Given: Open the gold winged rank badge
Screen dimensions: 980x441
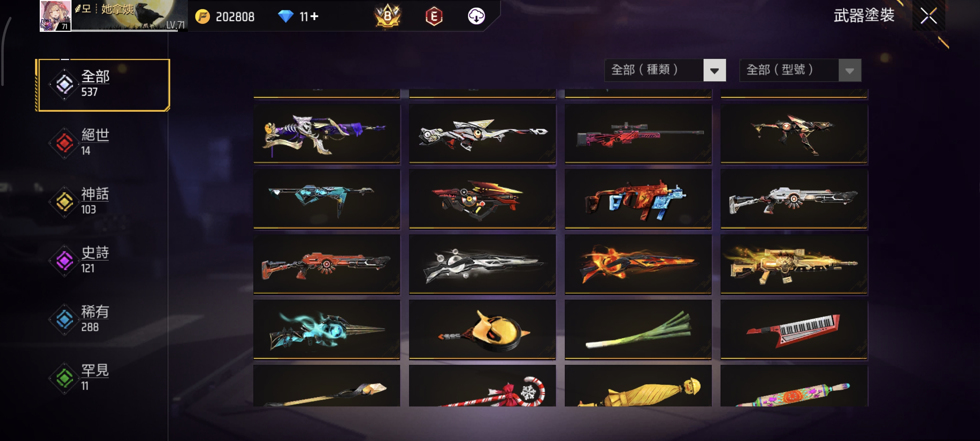Looking at the screenshot, I should click(387, 16).
